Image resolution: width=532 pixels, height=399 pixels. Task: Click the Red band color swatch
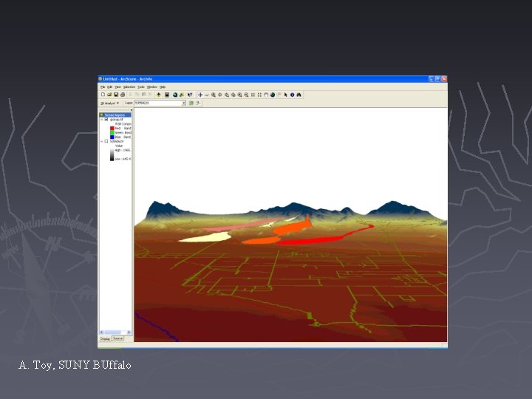pyautogui.click(x=112, y=129)
